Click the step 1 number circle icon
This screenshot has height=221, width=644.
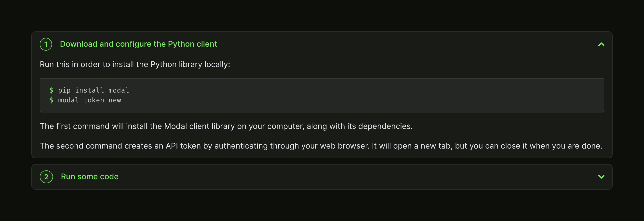46,44
